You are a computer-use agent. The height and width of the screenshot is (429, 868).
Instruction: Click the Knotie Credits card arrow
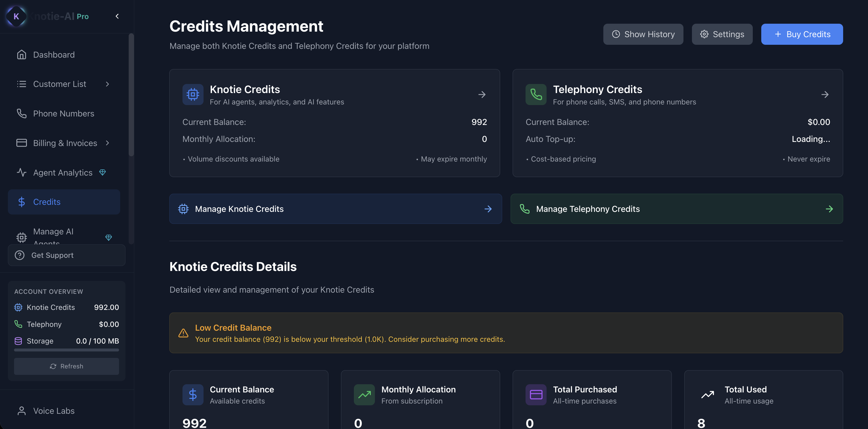click(x=482, y=95)
